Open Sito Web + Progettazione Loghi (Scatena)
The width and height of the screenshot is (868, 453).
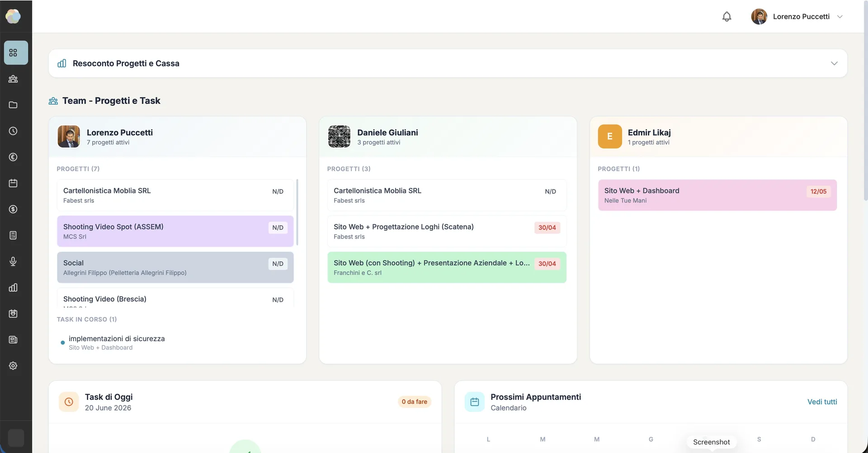pyautogui.click(x=447, y=231)
